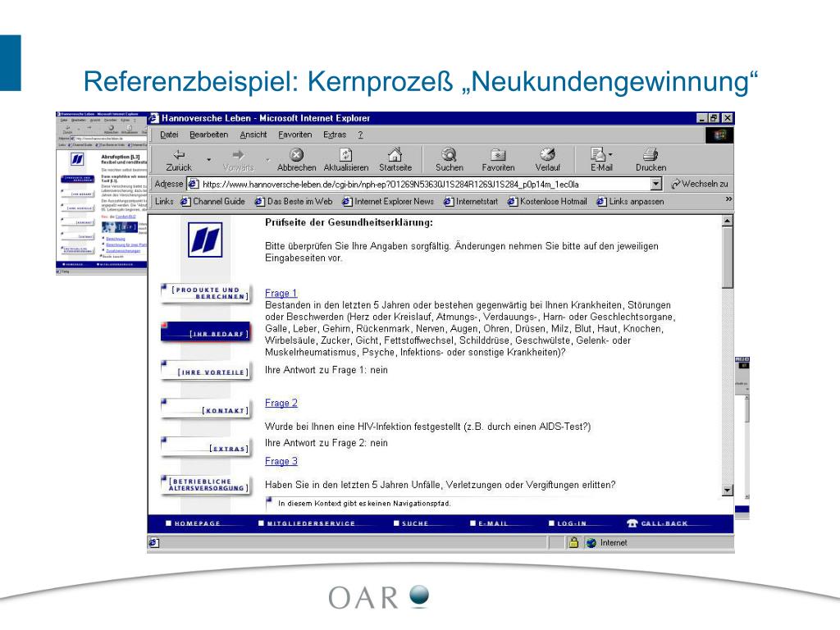This screenshot has height=630, width=840.
Task: Open the Ansicht menu
Action: click(x=253, y=135)
